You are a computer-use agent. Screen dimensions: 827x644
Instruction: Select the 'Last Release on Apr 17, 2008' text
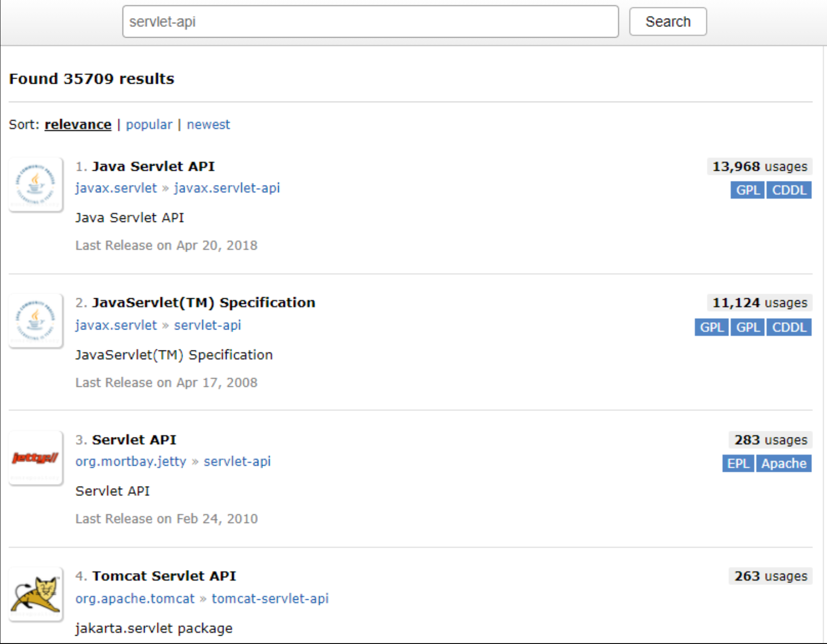[x=167, y=382]
